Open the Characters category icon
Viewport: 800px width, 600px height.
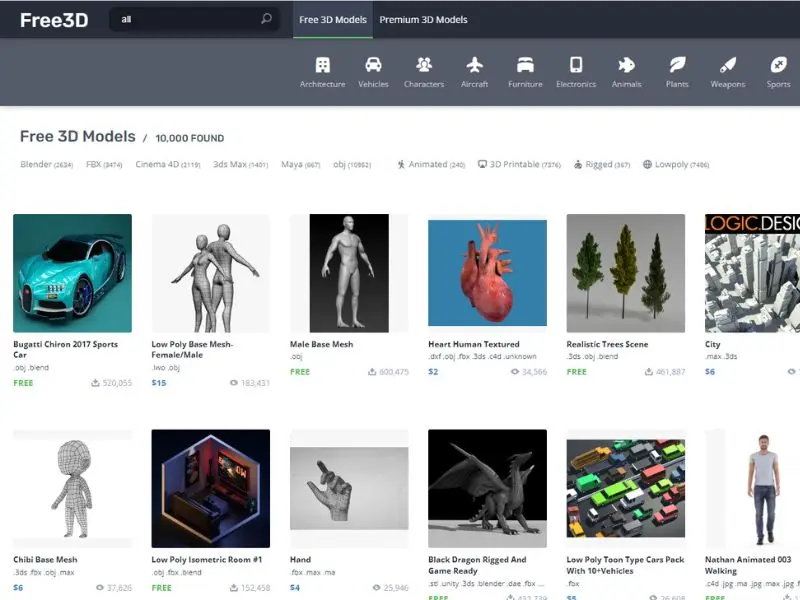pyautogui.click(x=424, y=65)
